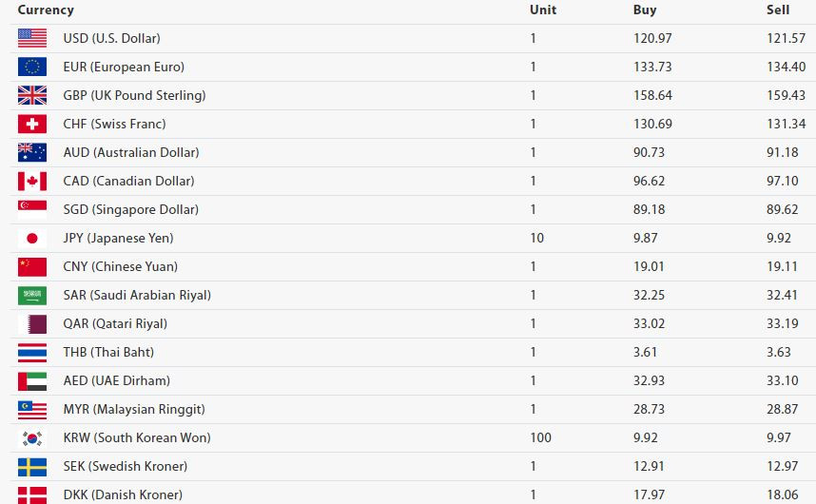Click the Currency column header
This screenshot has width=816, height=504.
46,10
